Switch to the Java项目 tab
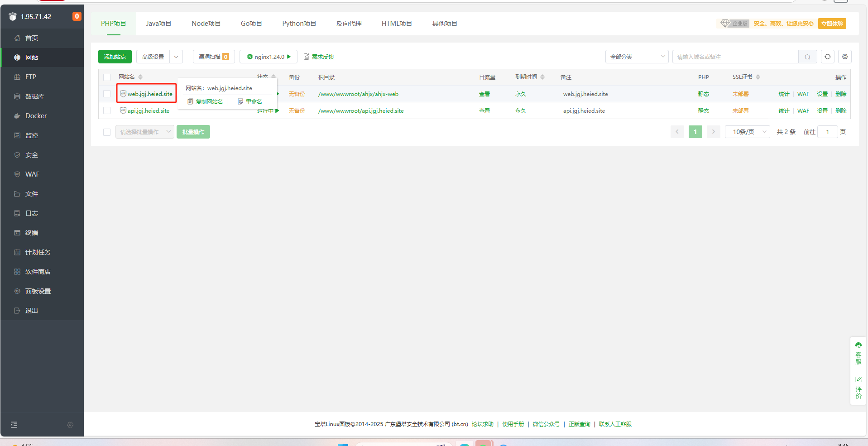Screen dimensions: 868x446 coord(158,24)
